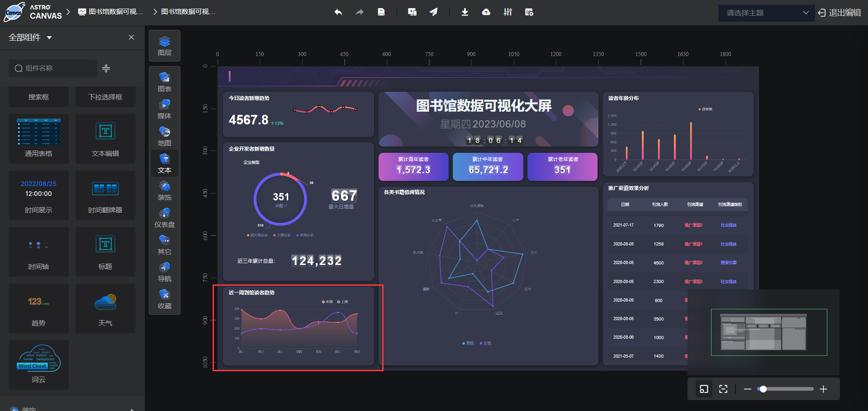Select the 时间翻牌器 flip clock component
The width and height of the screenshot is (868, 411).
(x=105, y=195)
